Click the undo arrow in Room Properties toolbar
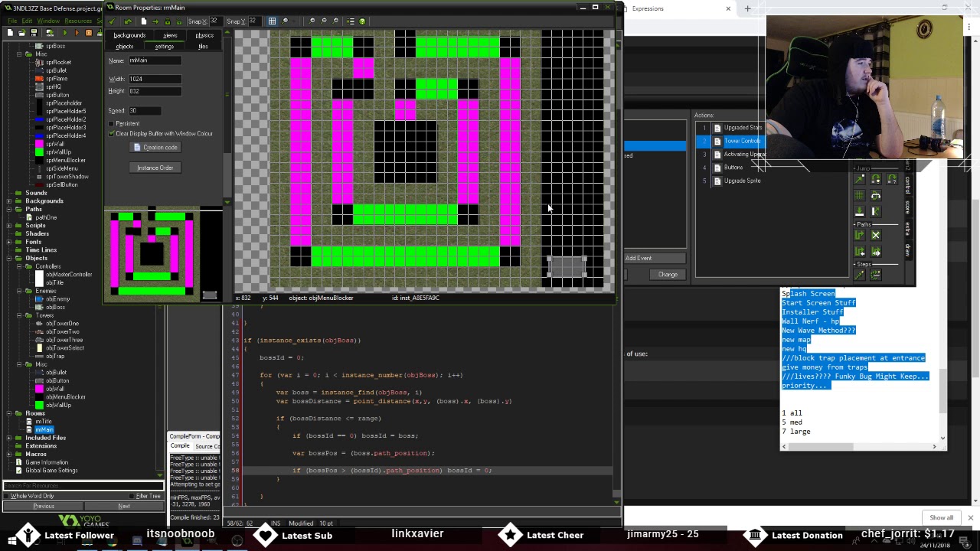 [128, 21]
